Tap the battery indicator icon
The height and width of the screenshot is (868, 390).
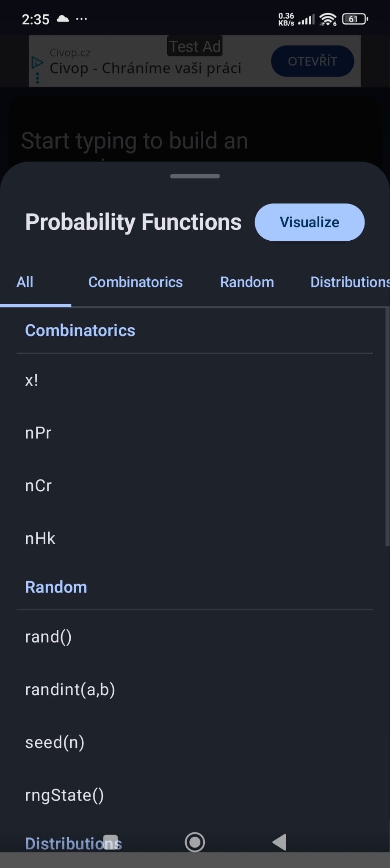coord(355,19)
